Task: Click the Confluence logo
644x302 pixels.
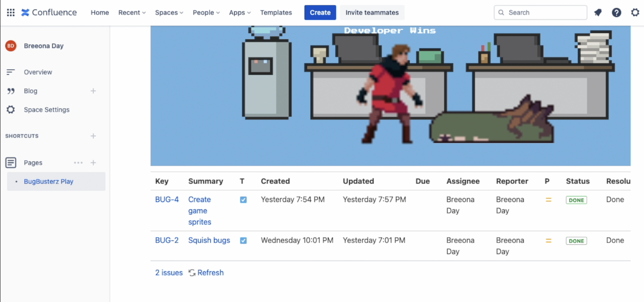Action: coord(49,12)
